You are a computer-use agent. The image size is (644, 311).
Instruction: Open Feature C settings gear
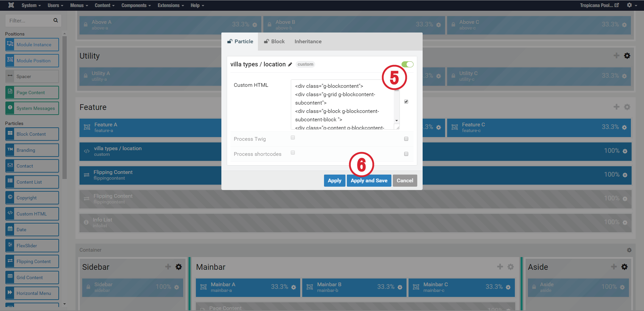pyautogui.click(x=625, y=127)
